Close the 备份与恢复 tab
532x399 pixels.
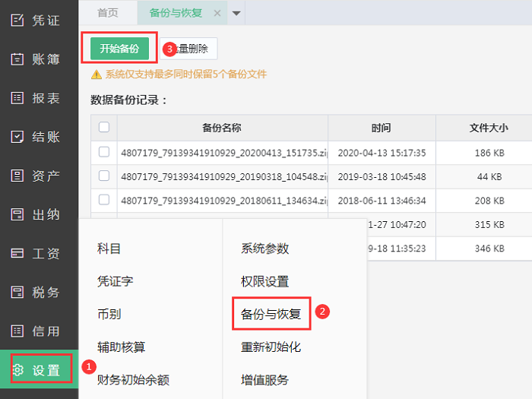coord(217,13)
